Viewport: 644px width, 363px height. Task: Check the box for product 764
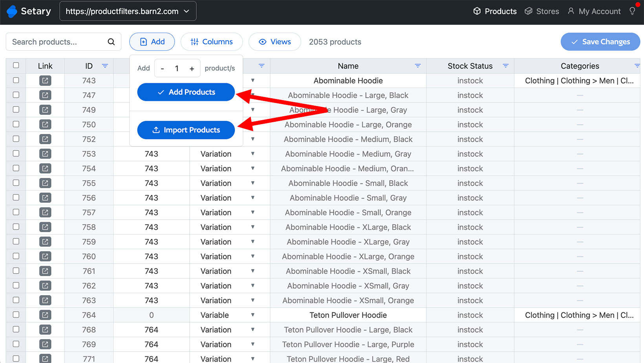point(16,315)
